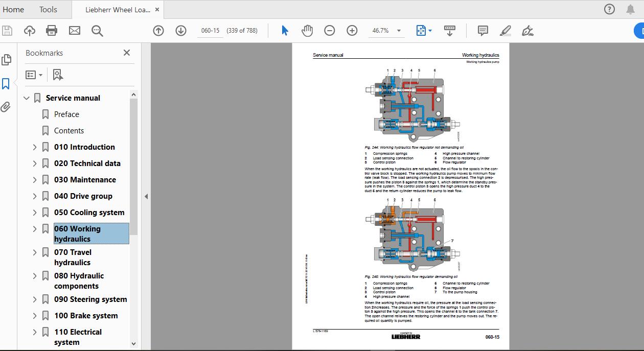The image size is (644, 351).
Task: Open the Tools tab
Action: pos(48,9)
